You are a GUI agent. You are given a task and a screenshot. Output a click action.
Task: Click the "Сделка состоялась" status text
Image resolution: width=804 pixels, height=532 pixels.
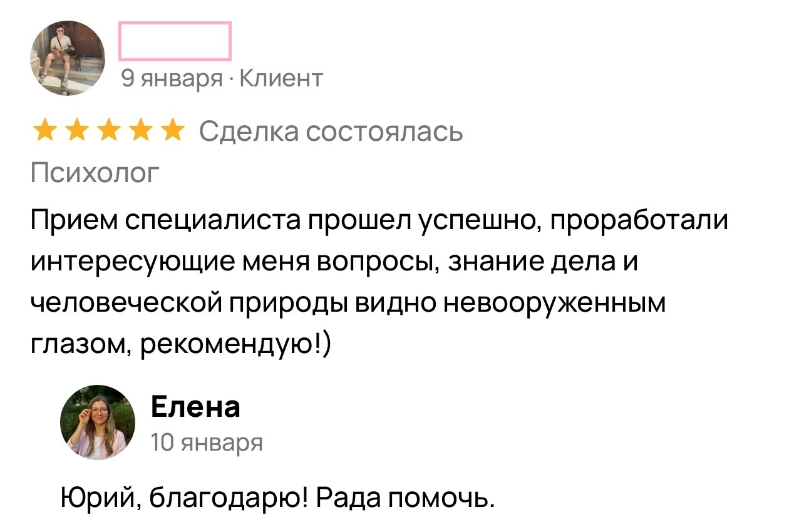331,132
